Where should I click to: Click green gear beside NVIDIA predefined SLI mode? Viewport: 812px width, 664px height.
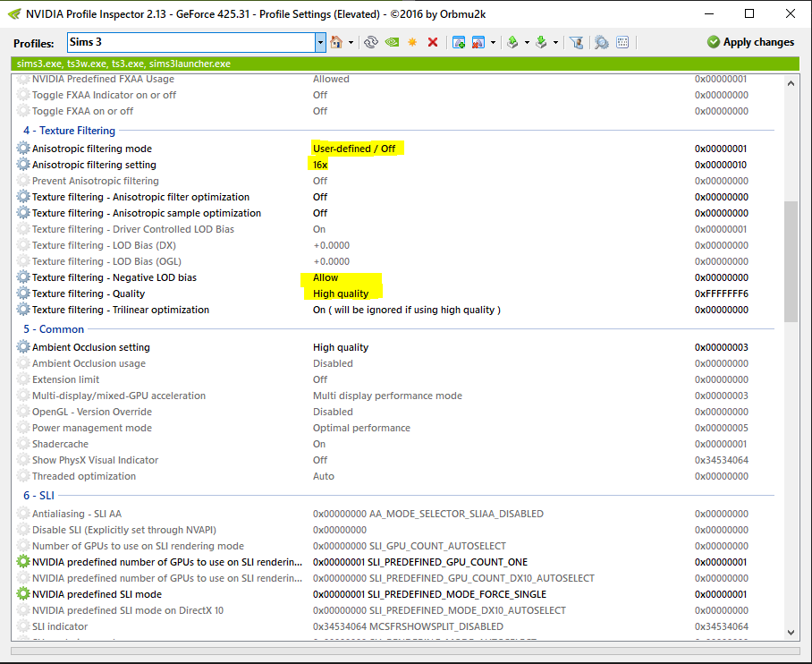(23, 593)
